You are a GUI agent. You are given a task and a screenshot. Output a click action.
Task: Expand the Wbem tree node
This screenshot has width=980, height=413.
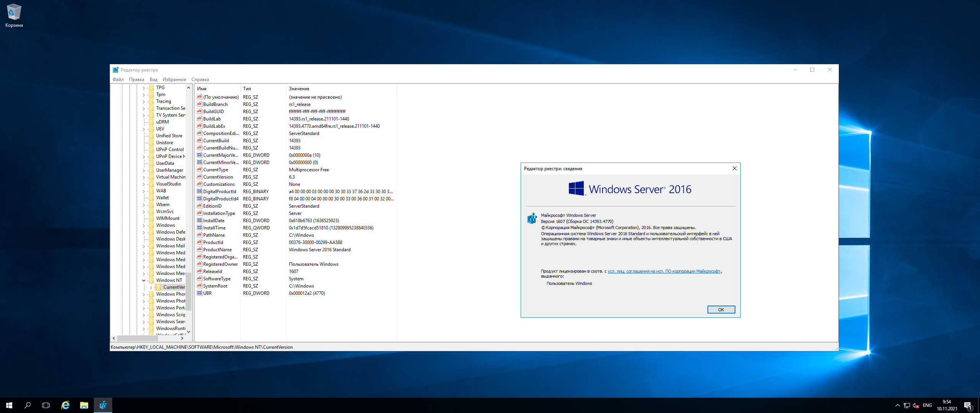click(x=144, y=205)
